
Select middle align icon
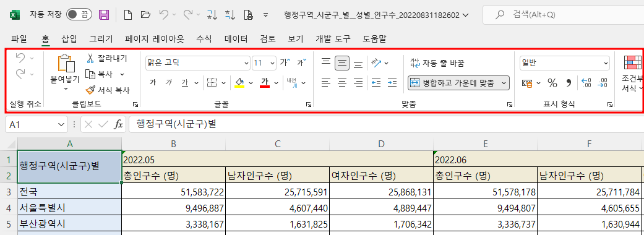342,63
